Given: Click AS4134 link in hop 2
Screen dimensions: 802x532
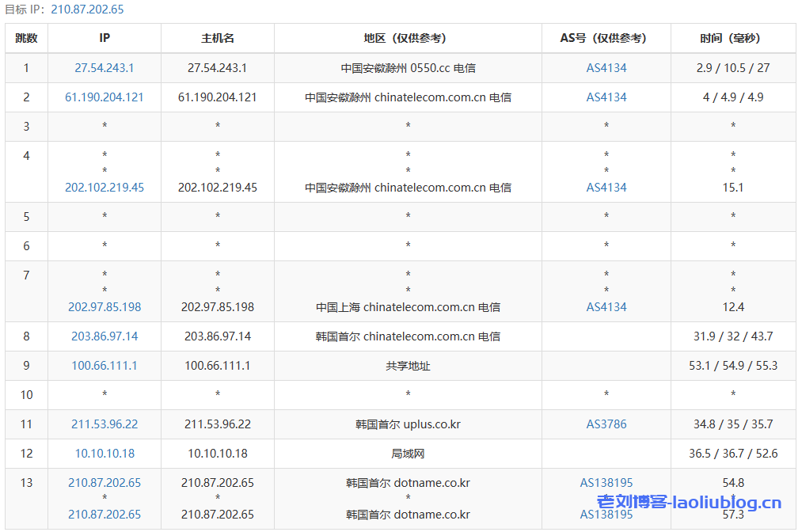Looking at the screenshot, I should pyautogui.click(x=606, y=97).
